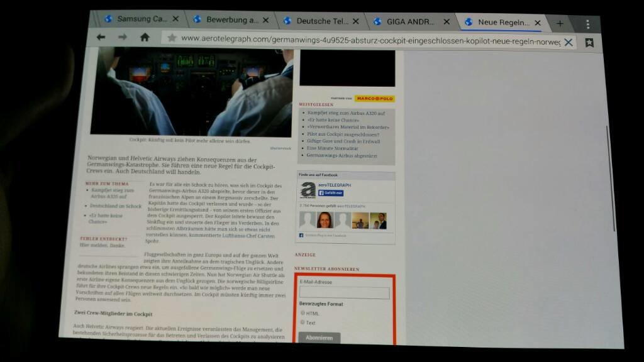The image size is (644, 362).
Task: Click the 'NEWSLETTER ABONNIEREN' heading
Action: (326, 269)
